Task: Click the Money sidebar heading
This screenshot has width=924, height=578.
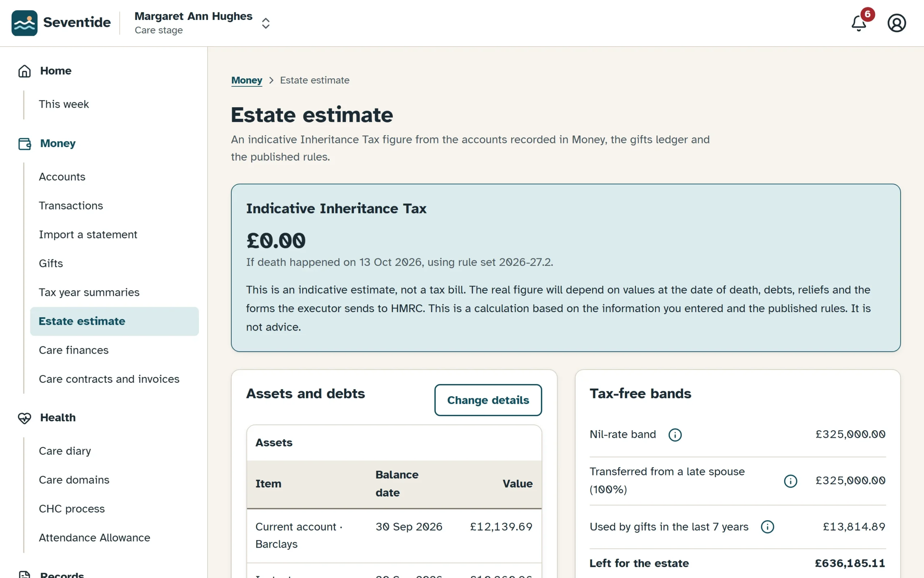Action: click(58, 143)
